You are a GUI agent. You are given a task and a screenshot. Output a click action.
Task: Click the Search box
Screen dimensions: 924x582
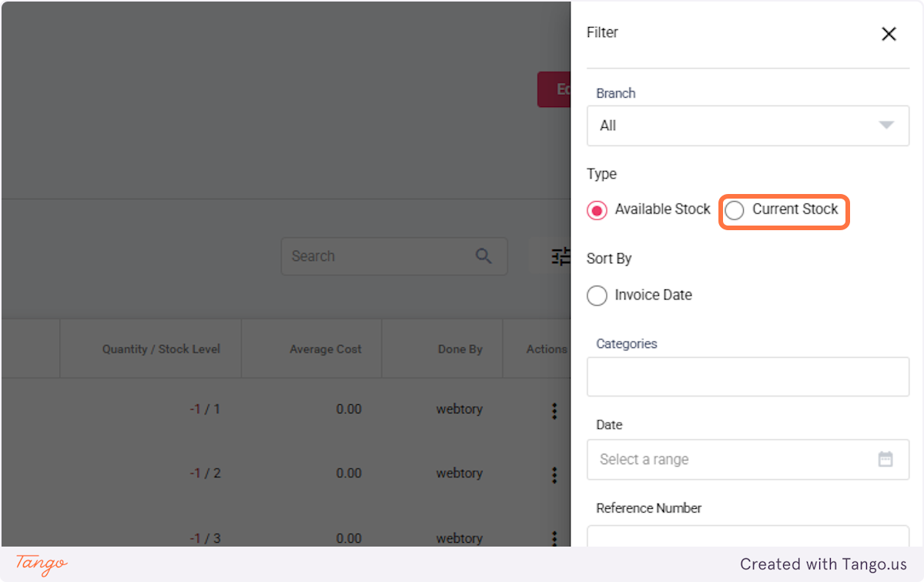tap(394, 256)
